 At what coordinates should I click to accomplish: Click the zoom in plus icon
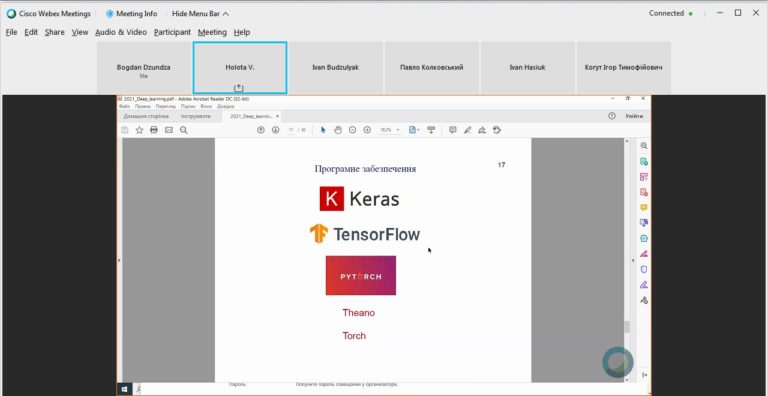pos(367,130)
